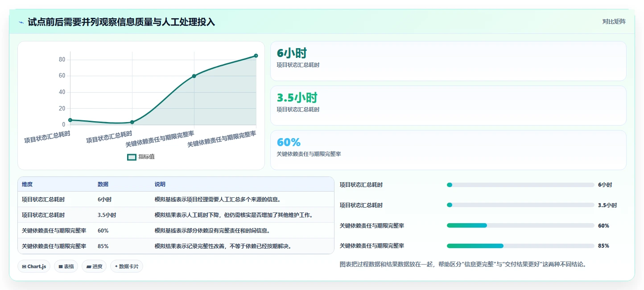The height and width of the screenshot is (290, 644).
Task: Click the 3.5小时 value beside its progress bar
Action: click(x=607, y=205)
